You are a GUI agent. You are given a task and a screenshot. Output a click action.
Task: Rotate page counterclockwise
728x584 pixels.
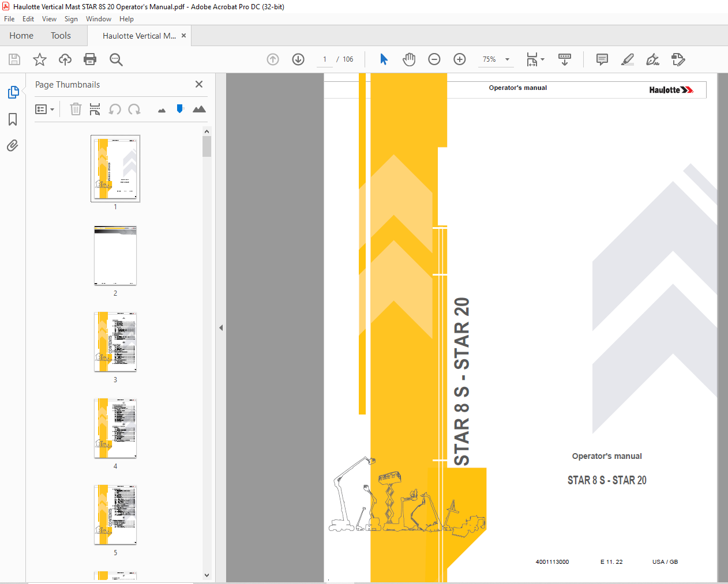pos(115,109)
